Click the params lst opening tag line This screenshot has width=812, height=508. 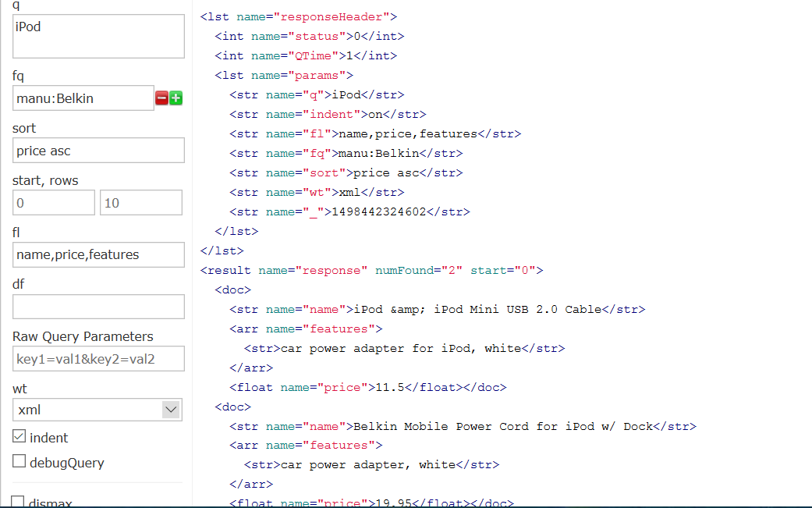click(284, 75)
